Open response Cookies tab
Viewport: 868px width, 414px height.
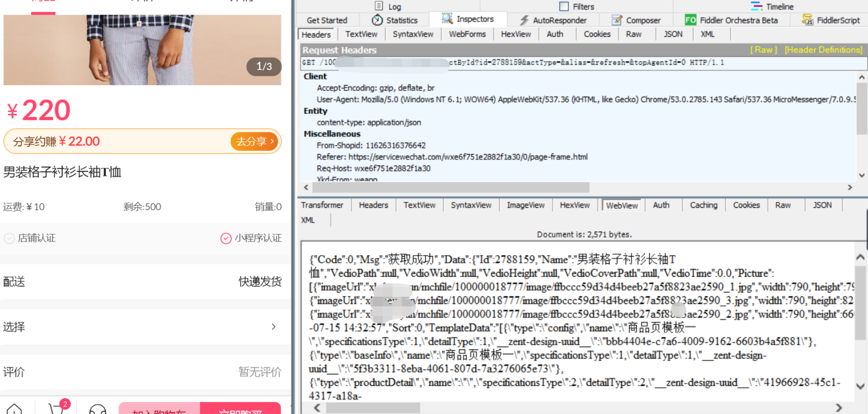[x=746, y=205]
